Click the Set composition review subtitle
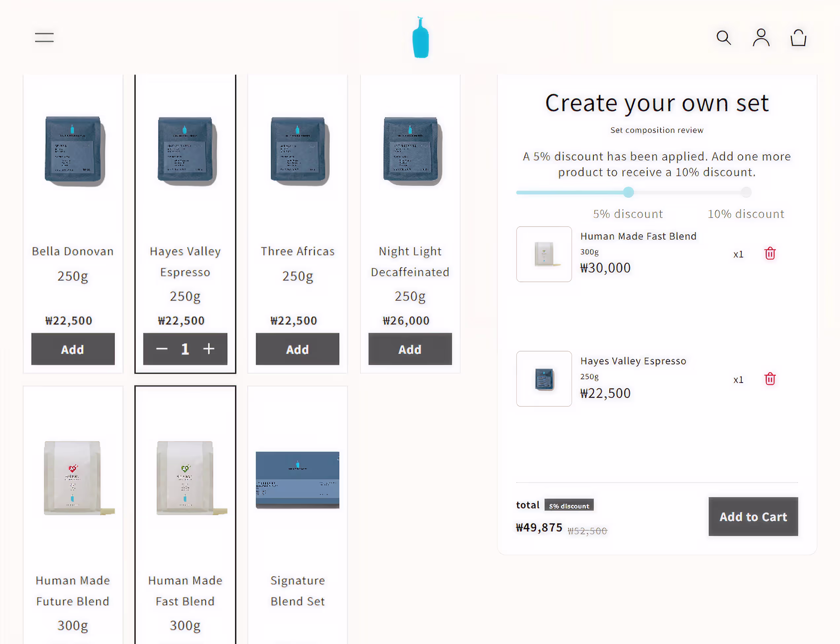Screen dimensions: 840x644 [x=656, y=130]
